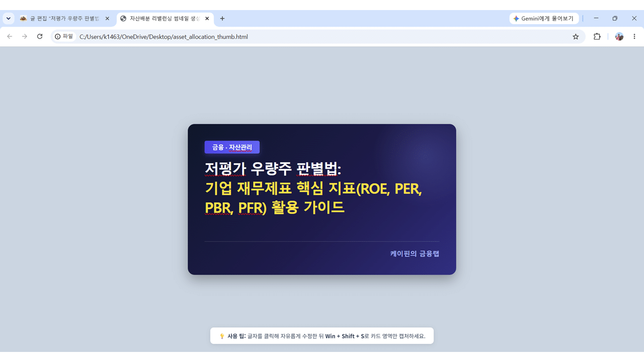Screen dimensions: 644x362
Task: Go forward with the forward arrow
Action: [25, 37]
